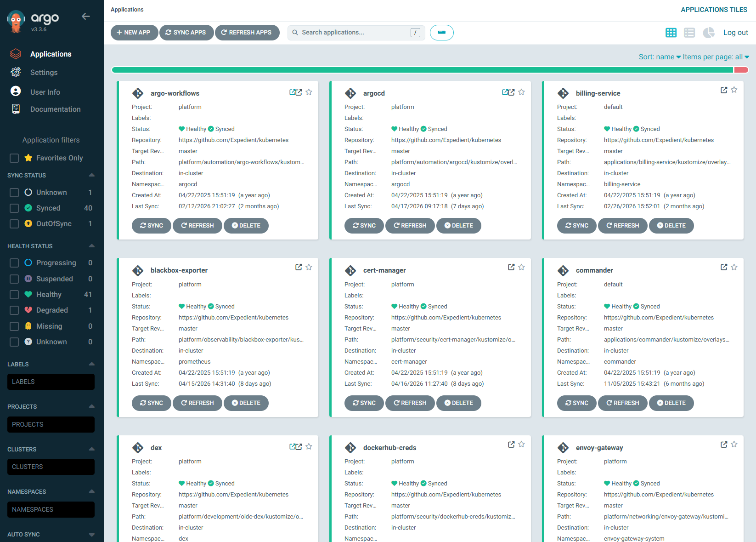Star the cert-manager application
The image size is (756, 542).
(x=521, y=267)
